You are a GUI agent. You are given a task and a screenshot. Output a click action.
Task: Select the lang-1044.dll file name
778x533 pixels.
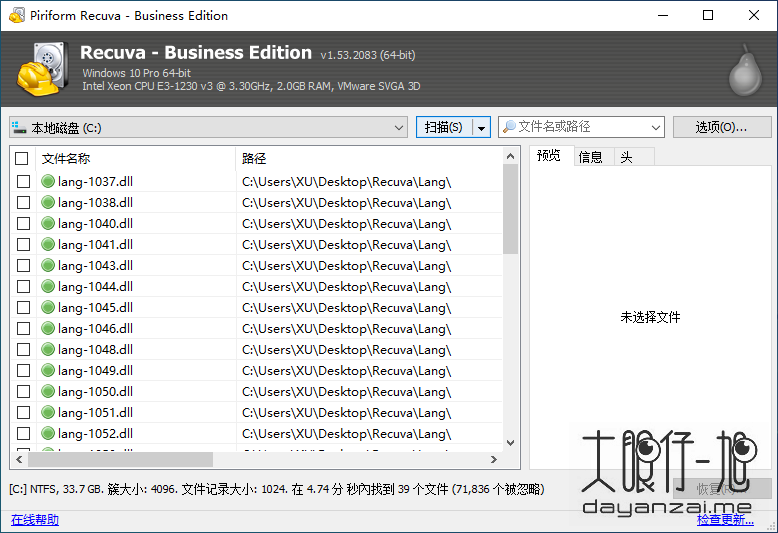[x=95, y=286]
